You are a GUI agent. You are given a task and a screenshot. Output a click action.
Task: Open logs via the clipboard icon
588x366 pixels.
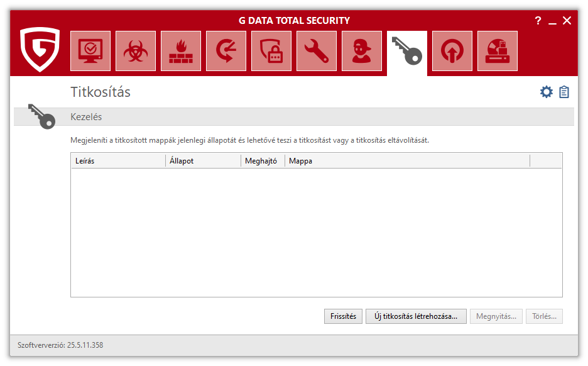pyautogui.click(x=564, y=92)
